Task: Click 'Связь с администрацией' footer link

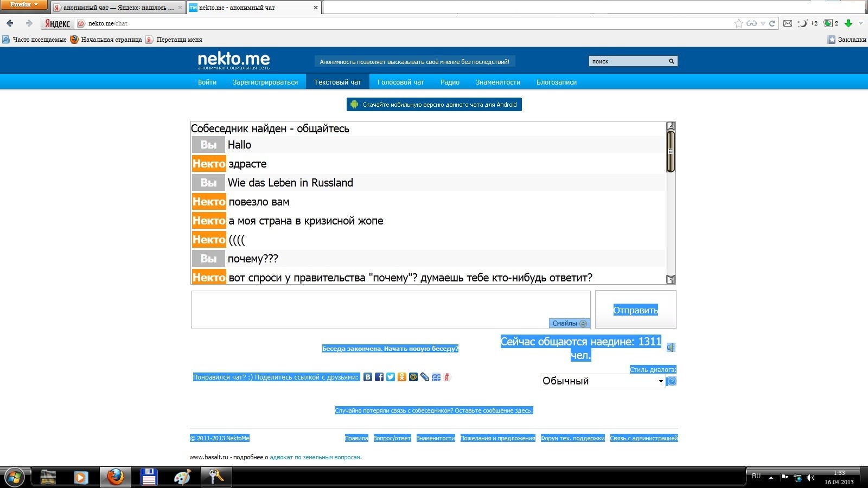Action: click(x=644, y=438)
